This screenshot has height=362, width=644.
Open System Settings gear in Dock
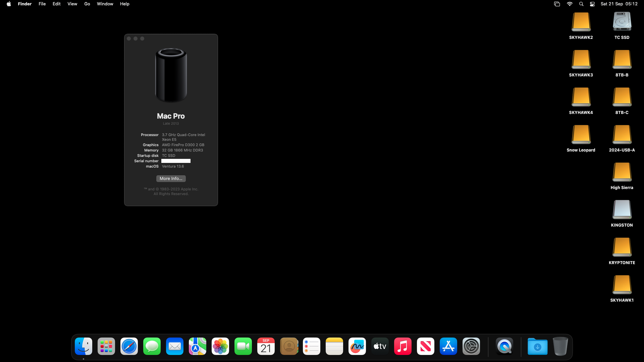pyautogui.click(x=471, y=346)
